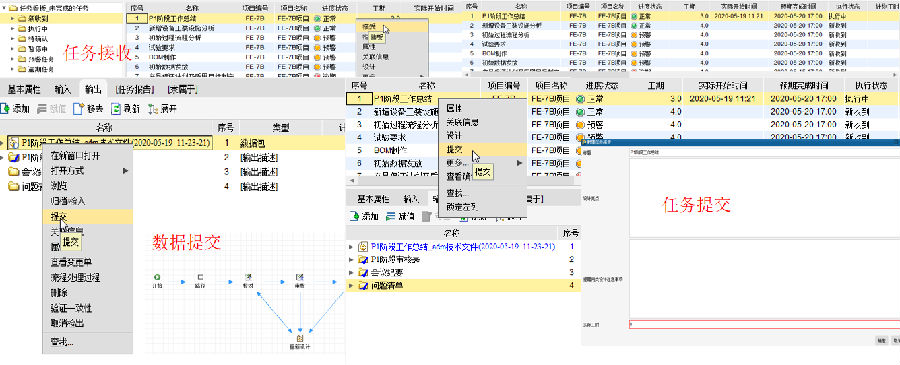Click green 正常 status icon of P1阶段工作总结 in 任务接收 table
Image resolution: width=900 pixels, height=365 pixels.
point(317,19)
